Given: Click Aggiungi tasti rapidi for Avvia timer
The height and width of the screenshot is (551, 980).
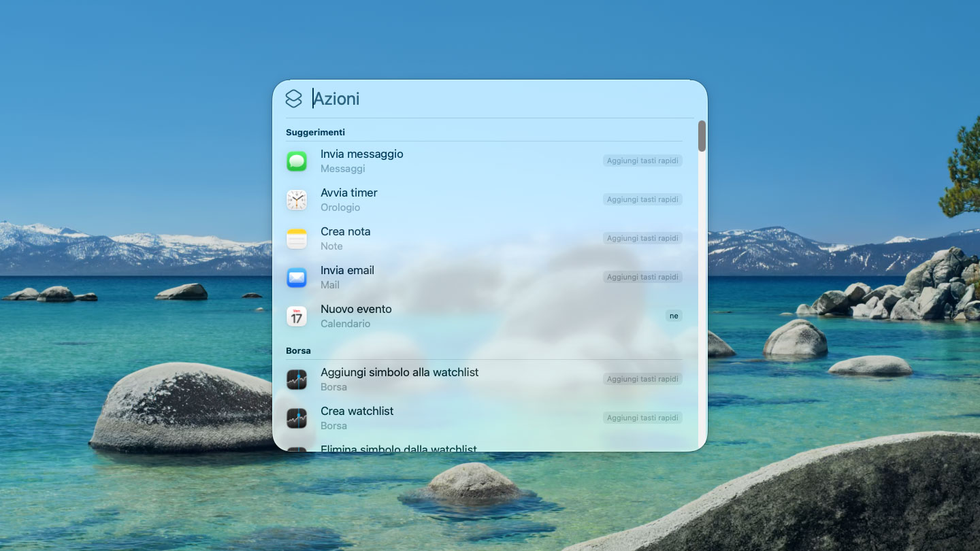Looking at the screenshot, I should [x=642, y=199].
